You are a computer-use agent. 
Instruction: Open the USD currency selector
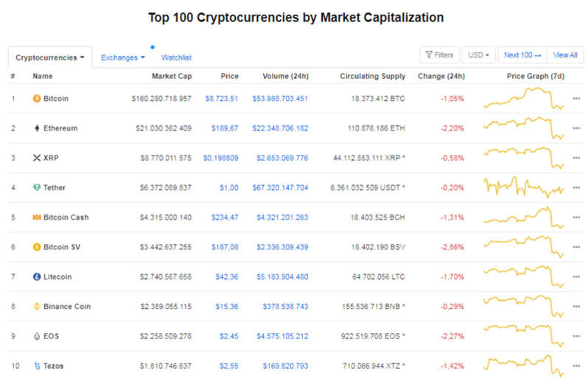[x=481, y=55]
